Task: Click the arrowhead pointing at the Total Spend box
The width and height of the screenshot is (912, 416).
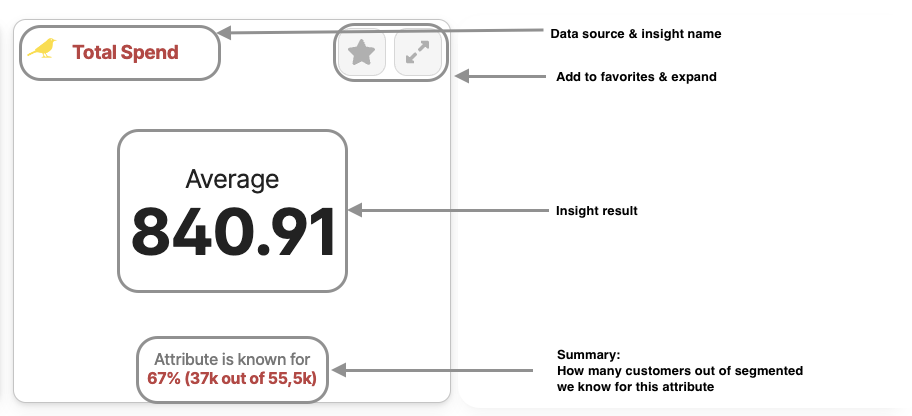Action: point(224,33)
